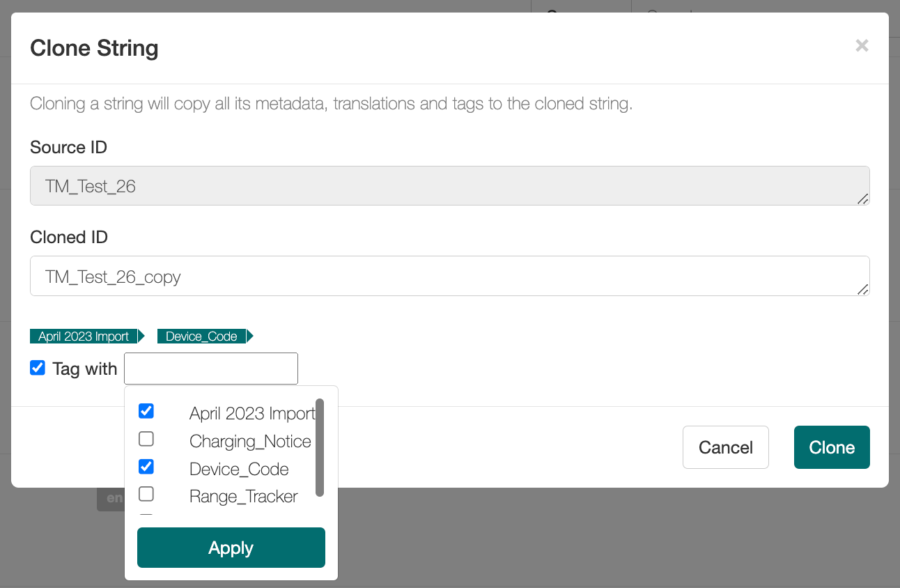The width and height of the screenshot is (900, 588).
Task: Uncheck Device_Code in the tag dropdown
Action: point(146,467)
